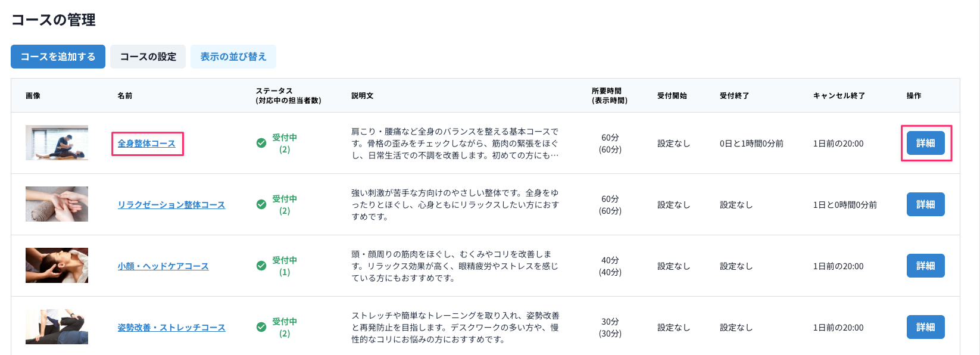Click 詳細 button for 姿勢改善・ストレッチコース

coord(925,327)
